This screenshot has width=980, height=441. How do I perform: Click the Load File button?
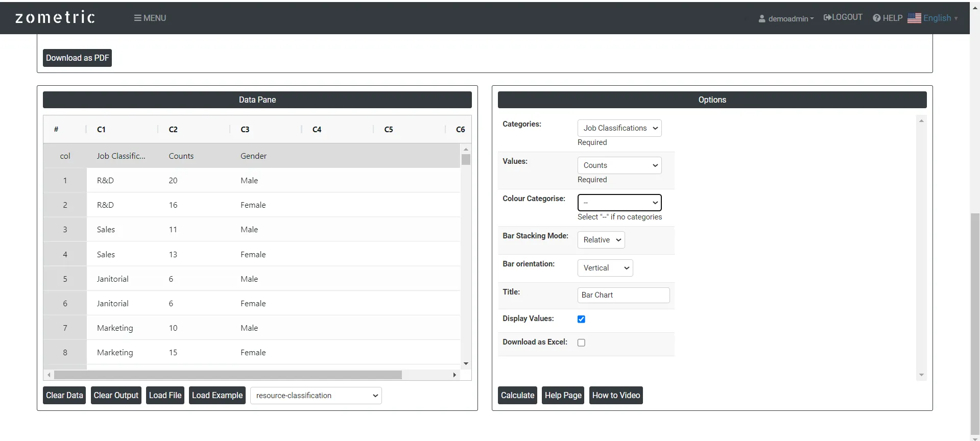[165, 395]
